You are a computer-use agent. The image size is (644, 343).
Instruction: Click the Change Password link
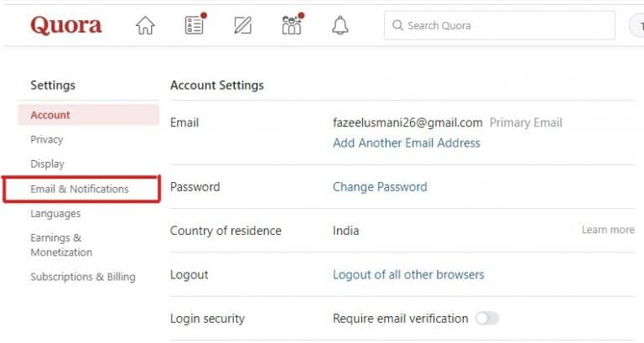pos(380,187)
